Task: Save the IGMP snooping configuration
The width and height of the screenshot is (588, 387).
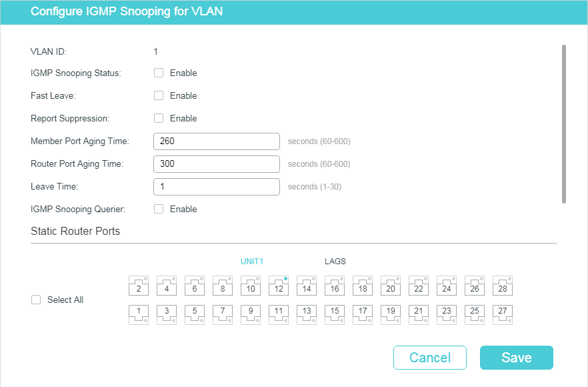Action: point(516,358)
